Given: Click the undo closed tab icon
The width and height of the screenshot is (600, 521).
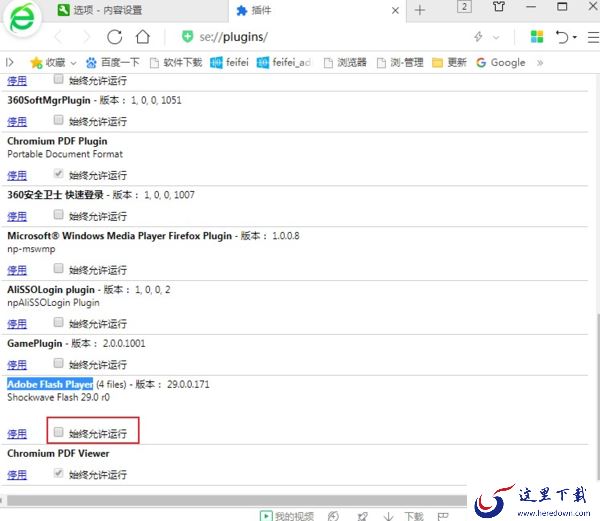Looking at the screenshot, I should [562, 37].
